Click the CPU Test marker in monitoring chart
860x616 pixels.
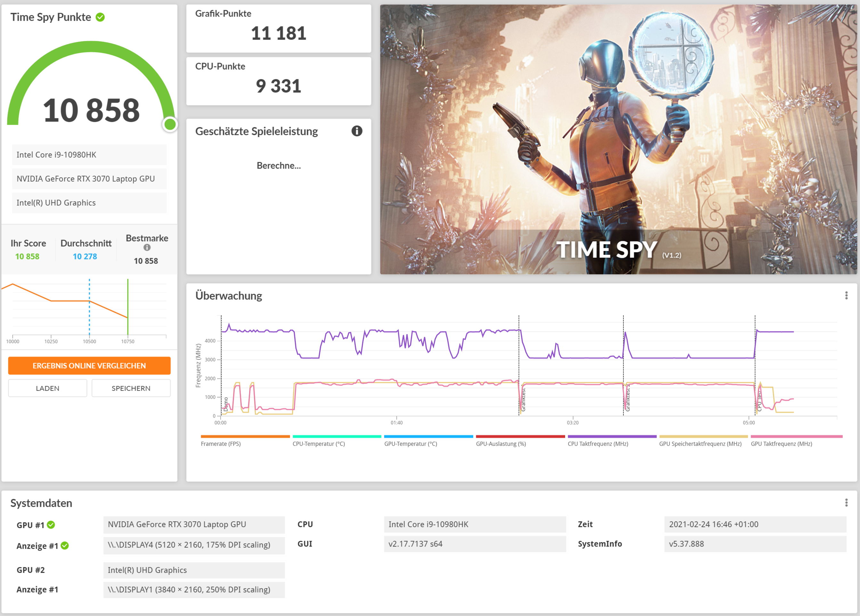point(755,365)
